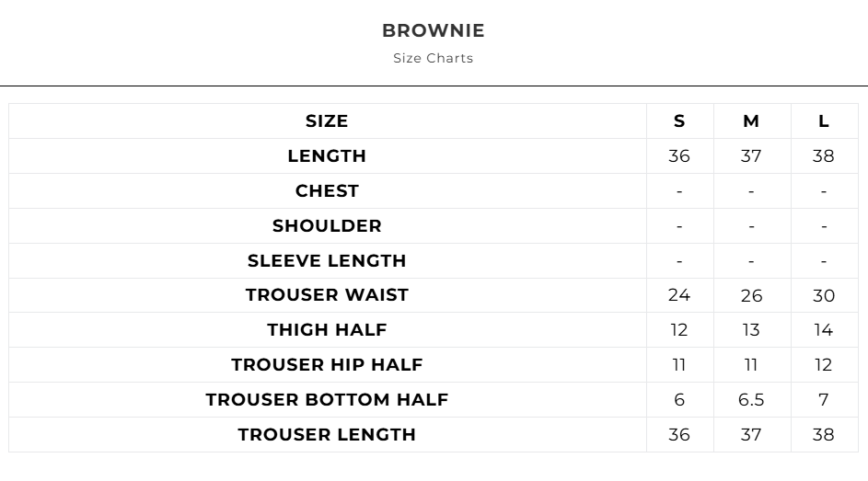Click the CHEST row label
The height and width of the screenshot is (481, 868).
tap(327, 191)
